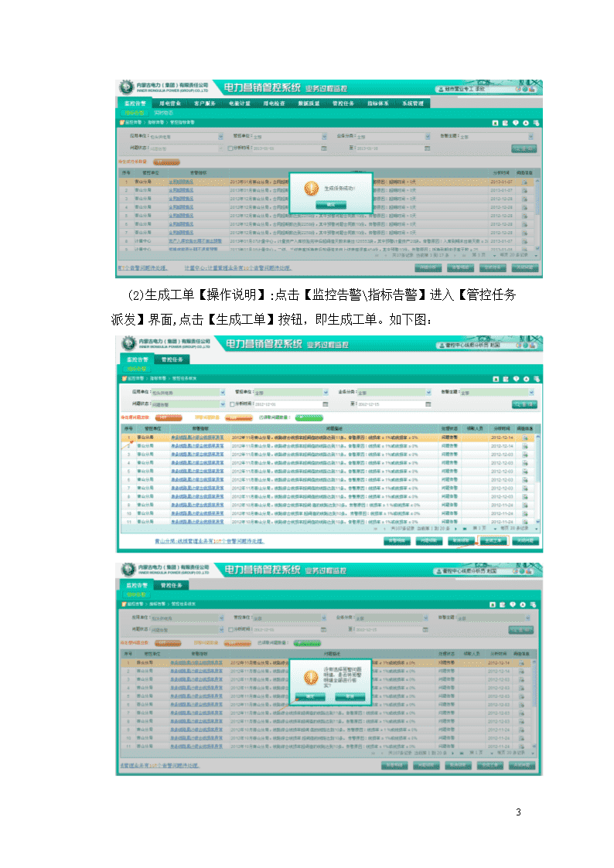
Task: Open detail icon for row 1 in second screenshot
Action: pos(524,437)
